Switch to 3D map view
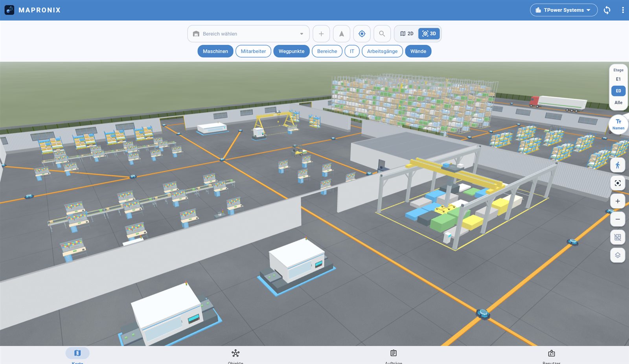Image resolution: width=629 pixels, height=364 pixels. tap(429, 34)
